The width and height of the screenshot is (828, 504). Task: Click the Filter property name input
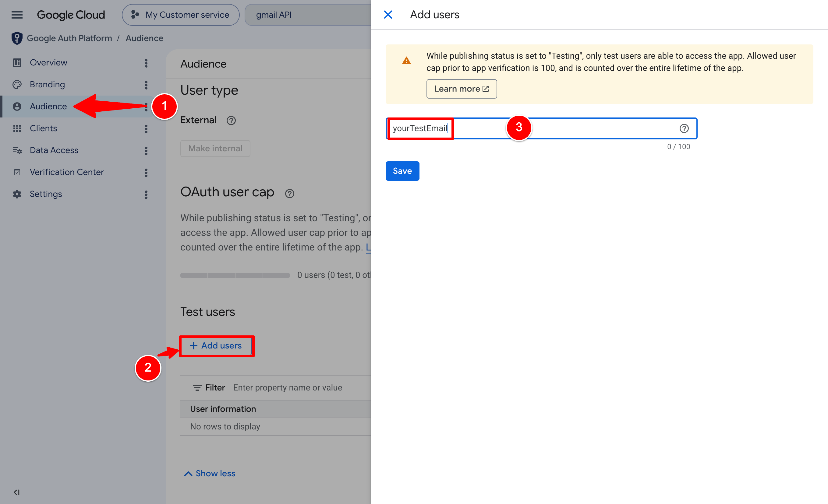point(288,388)
